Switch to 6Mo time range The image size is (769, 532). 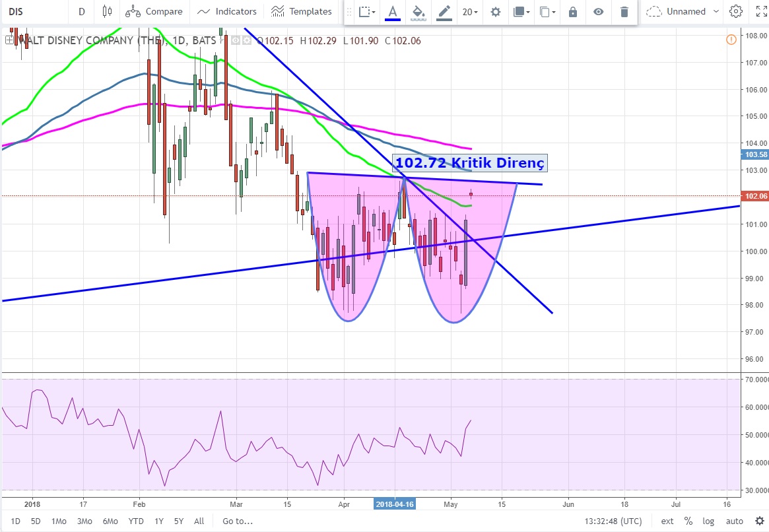coord(110,521)
